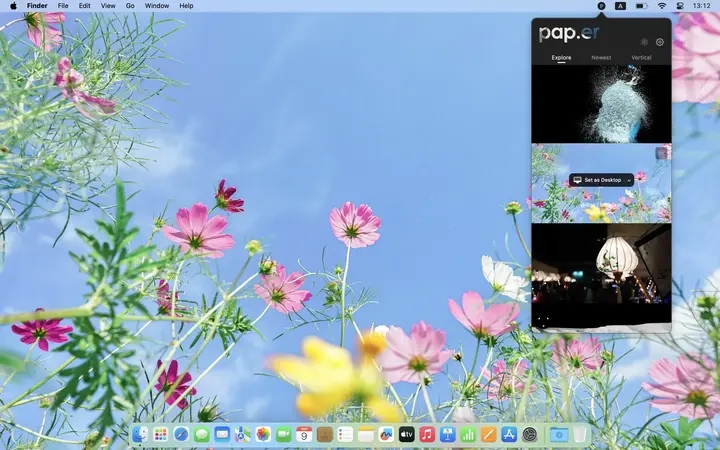Open pap.er settings gear

click(x=660, y=42)
